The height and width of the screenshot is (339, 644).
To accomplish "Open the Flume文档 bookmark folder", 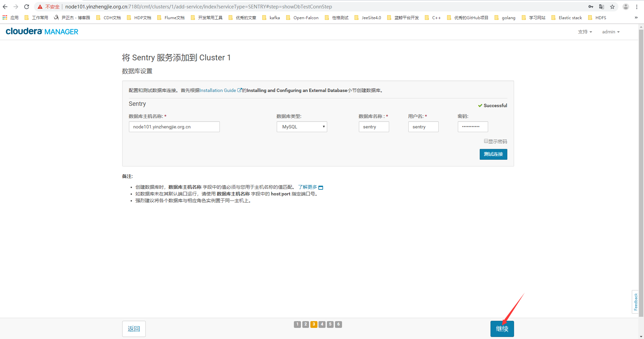I will click(171, 18).
